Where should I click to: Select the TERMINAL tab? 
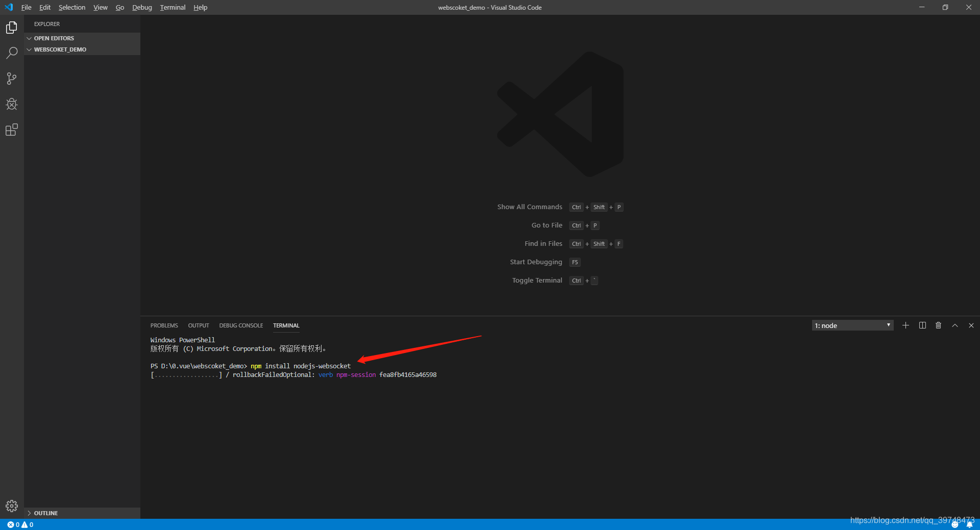tap(286, 325)
